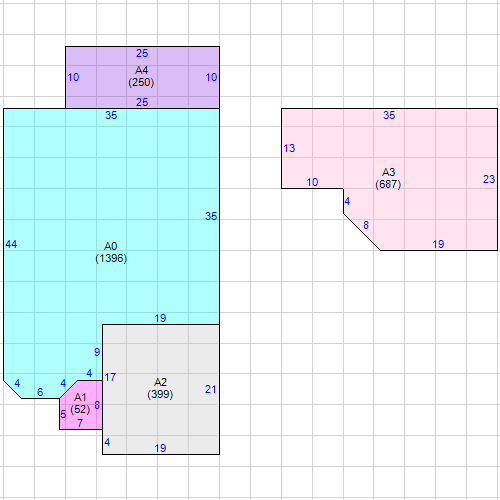Click the 21 dimension on A2's right wall
The height and width of the screenshot is (500, 500).
point(211,389)
